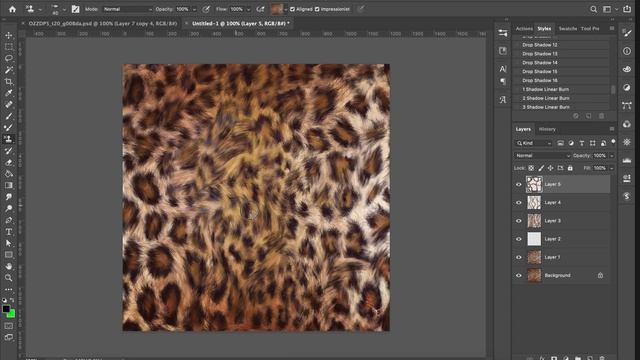Hide Layer 1 visibility eye
The image size is (640, 360).
coord(519,257)
